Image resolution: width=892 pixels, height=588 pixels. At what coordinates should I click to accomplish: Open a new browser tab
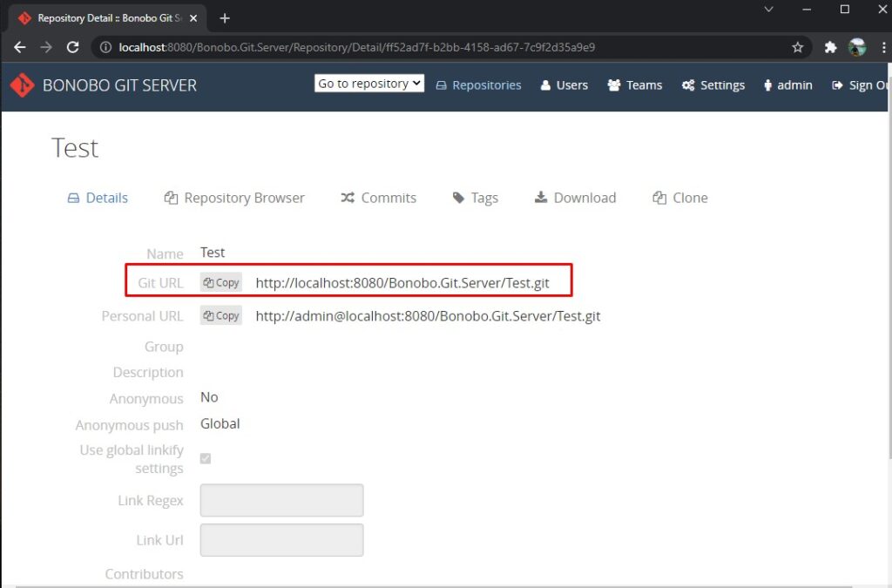(x=225, y=18)
